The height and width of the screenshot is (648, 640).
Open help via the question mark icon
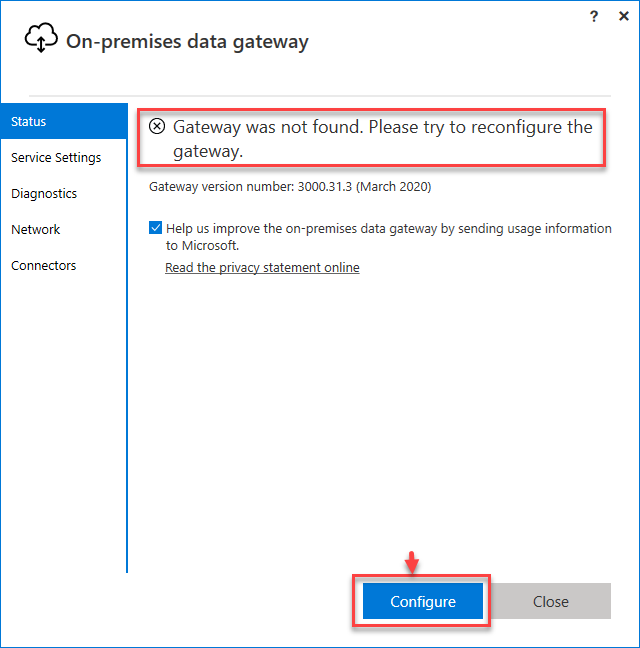pyautogui.click(x=595, y=16)
